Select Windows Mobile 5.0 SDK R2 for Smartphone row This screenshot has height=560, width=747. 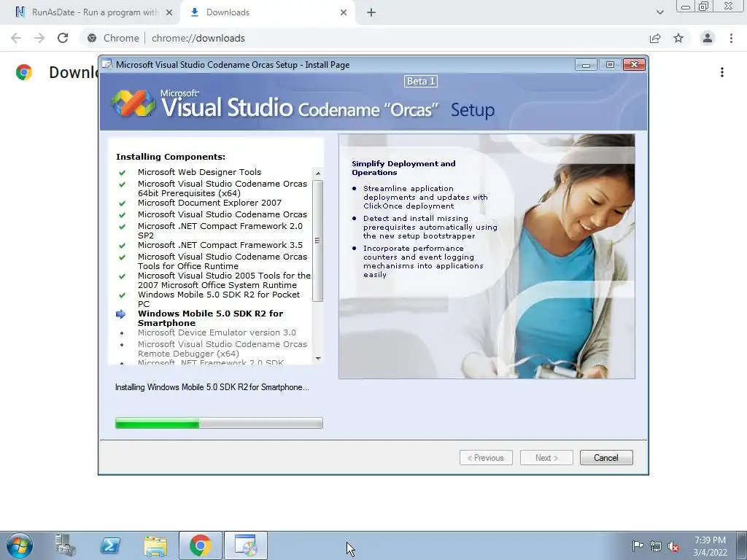tap(211, 318)
